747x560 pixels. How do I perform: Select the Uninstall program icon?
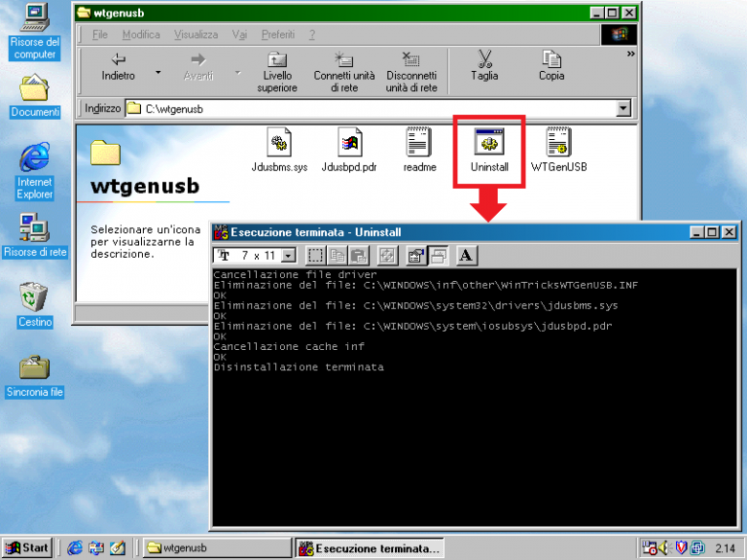pos(489,150)
